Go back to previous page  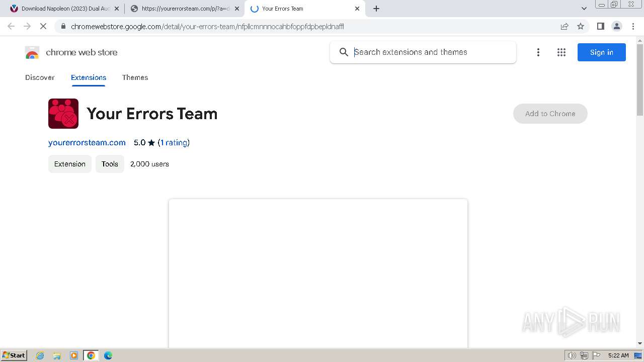[x=11, y=26]
